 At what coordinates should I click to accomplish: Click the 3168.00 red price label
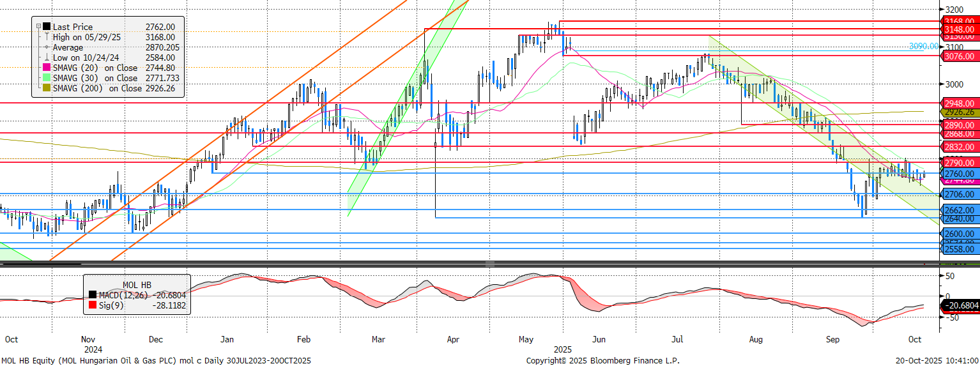[x=960, y=21]
